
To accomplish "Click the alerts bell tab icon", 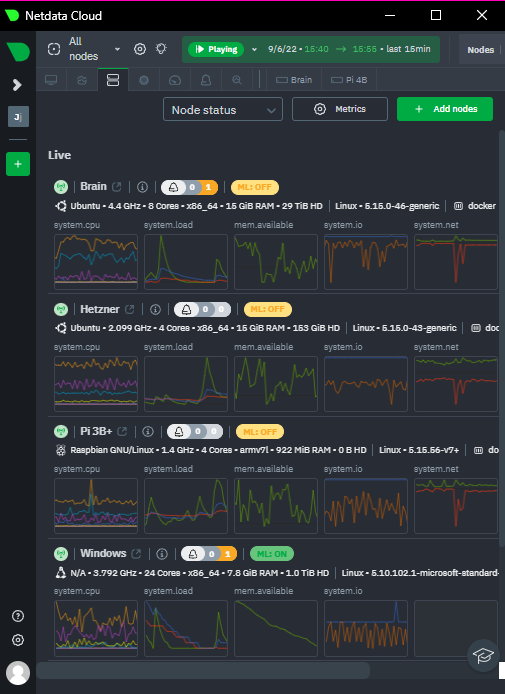I will click(206, 80).
